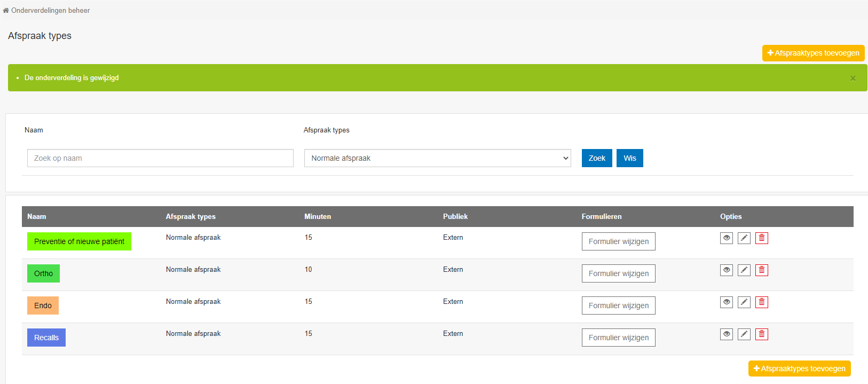The height and width of the screenshot is (384, 868).
Task: Show details of Endo appointment type
Action: (x=726, y=302)
